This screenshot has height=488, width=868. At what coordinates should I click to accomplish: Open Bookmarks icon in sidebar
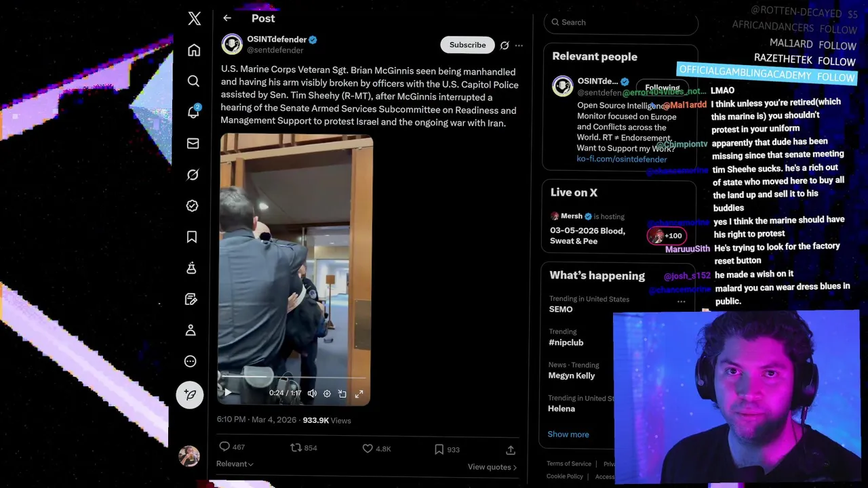(x=192, y=237)
